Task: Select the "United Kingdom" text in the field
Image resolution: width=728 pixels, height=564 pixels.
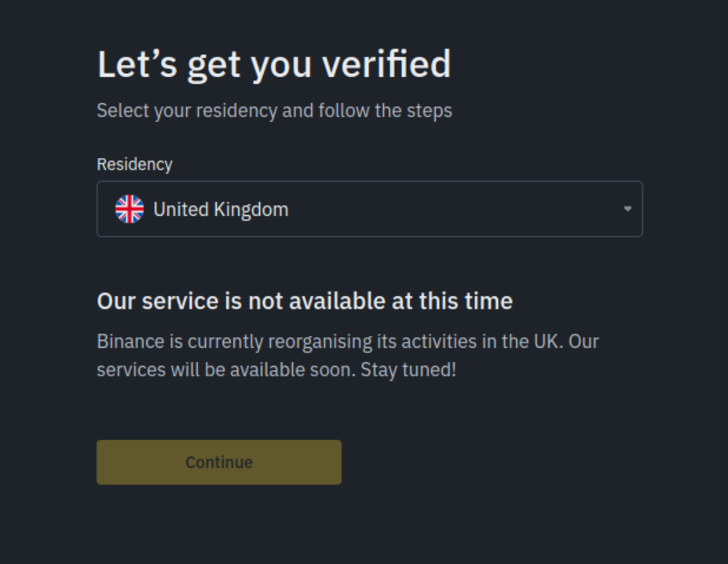Action: tap(221, 210)
